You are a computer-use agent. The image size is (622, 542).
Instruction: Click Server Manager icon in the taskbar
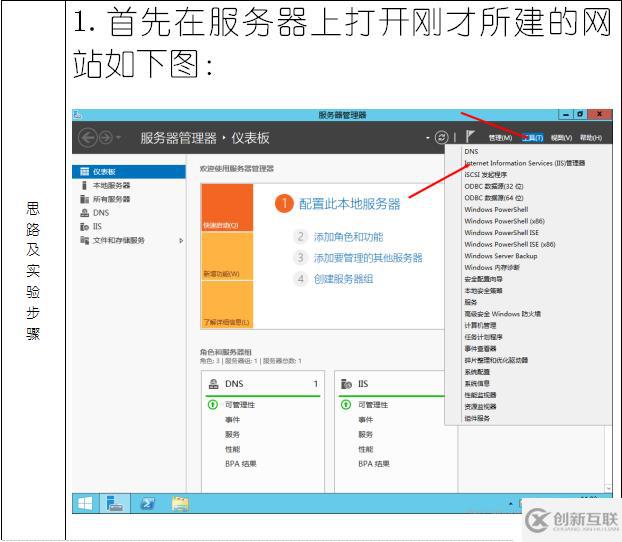pyautogui.click(x=114, y=504)
